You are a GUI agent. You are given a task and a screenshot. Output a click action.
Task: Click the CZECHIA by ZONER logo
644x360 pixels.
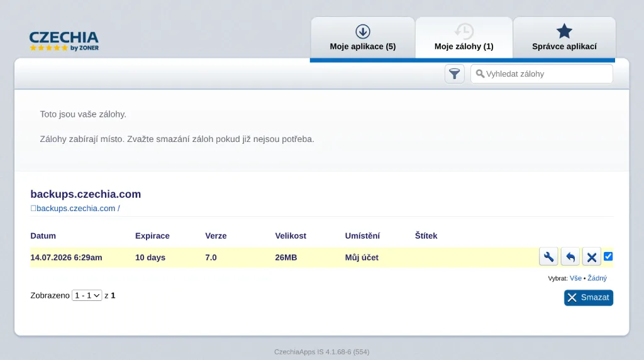pyautogui.click(x=64, y=41)
